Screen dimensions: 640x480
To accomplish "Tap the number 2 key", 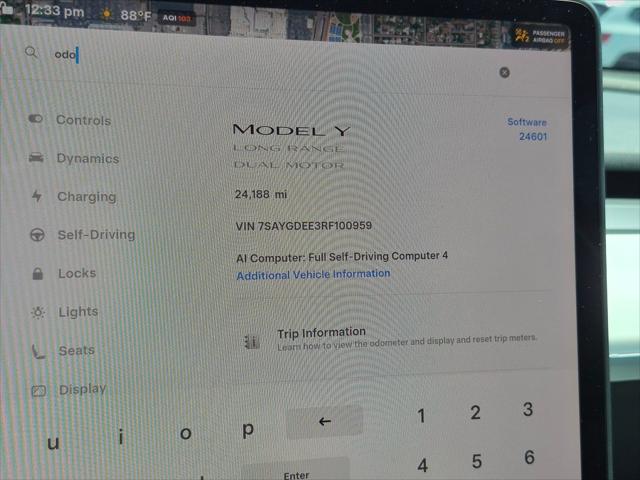I will 476,412.
